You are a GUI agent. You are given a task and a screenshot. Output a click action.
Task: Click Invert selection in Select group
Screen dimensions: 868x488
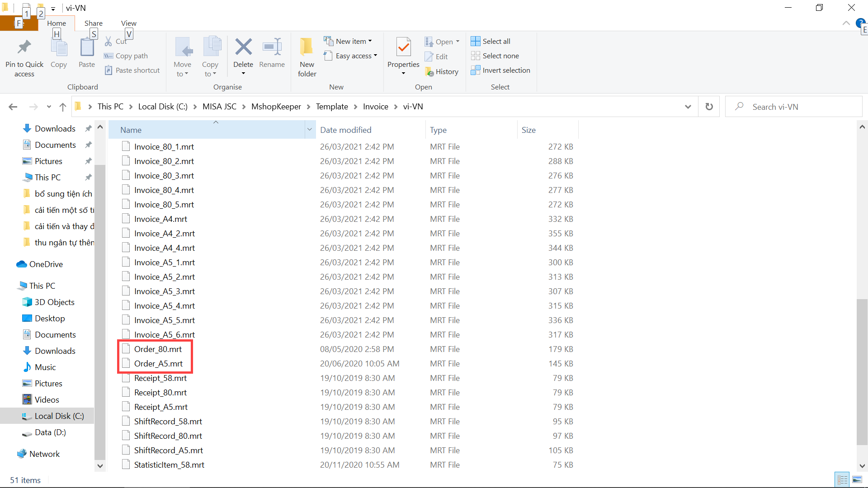tap(500, 70)
